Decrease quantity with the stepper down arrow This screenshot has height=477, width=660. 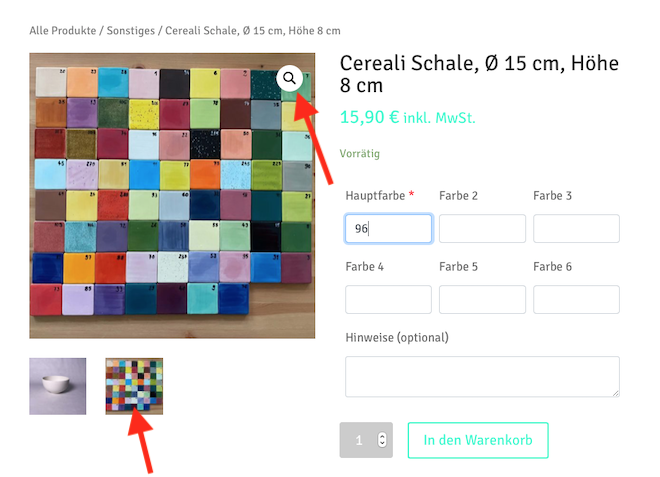tap(382, 443)
